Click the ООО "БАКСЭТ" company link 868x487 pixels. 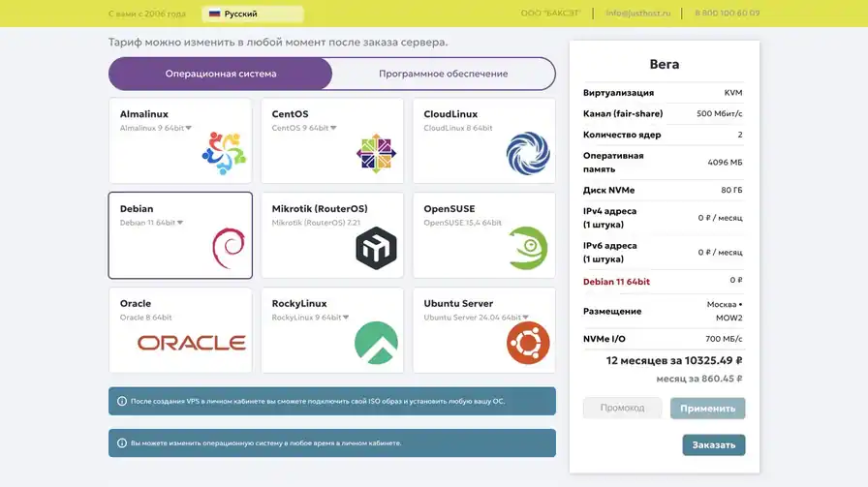(x=550, y=14)
